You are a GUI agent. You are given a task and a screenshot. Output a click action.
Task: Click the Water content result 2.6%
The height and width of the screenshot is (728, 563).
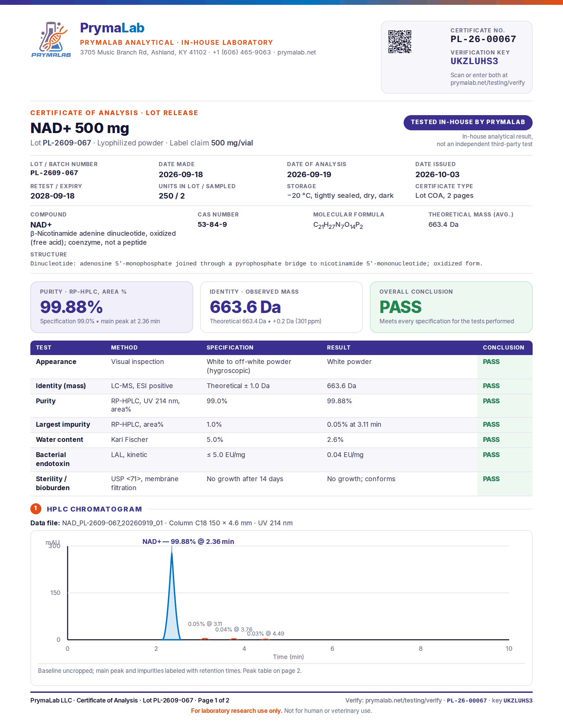point(335,439)
